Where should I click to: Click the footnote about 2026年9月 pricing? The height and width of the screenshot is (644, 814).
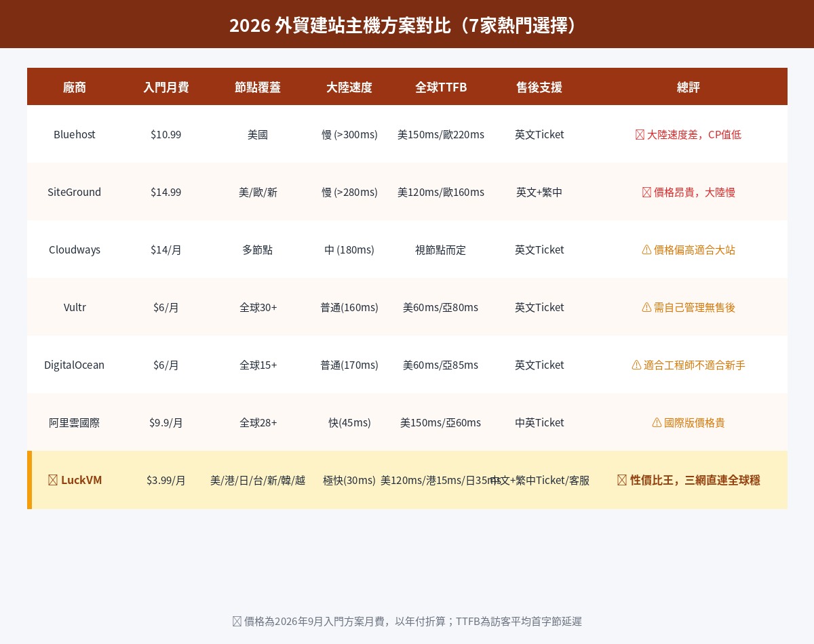click(x=407, y=621)
